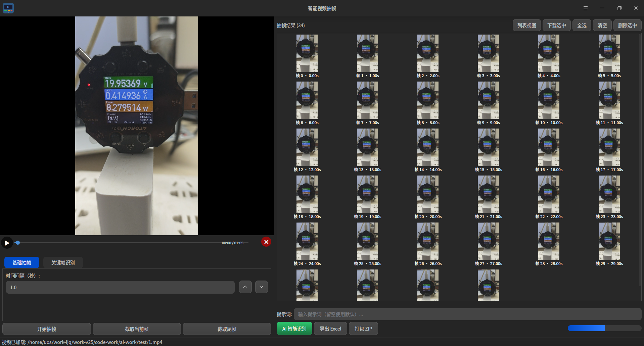Click the app logo icon
The image size is (644, 346).
click(x=8, y=8)
